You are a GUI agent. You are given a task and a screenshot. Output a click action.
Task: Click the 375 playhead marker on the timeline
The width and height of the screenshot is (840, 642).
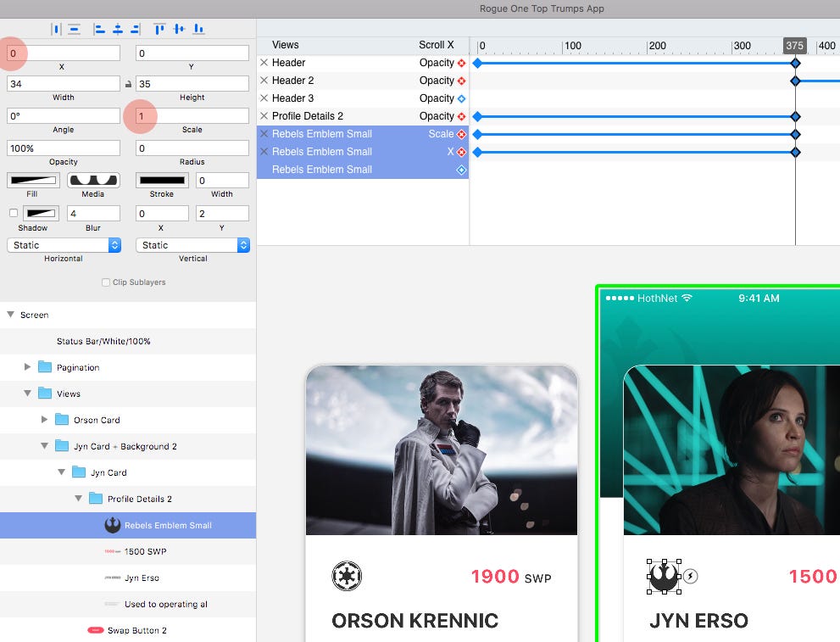[x=794, y=46]
